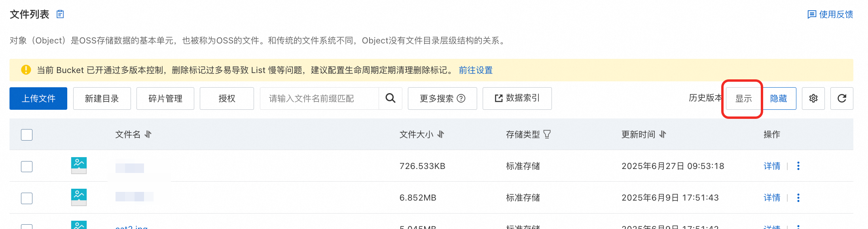This screenshot has width=868, height=229.
Task: Click the 操作 column header
Action: [772, 134]
